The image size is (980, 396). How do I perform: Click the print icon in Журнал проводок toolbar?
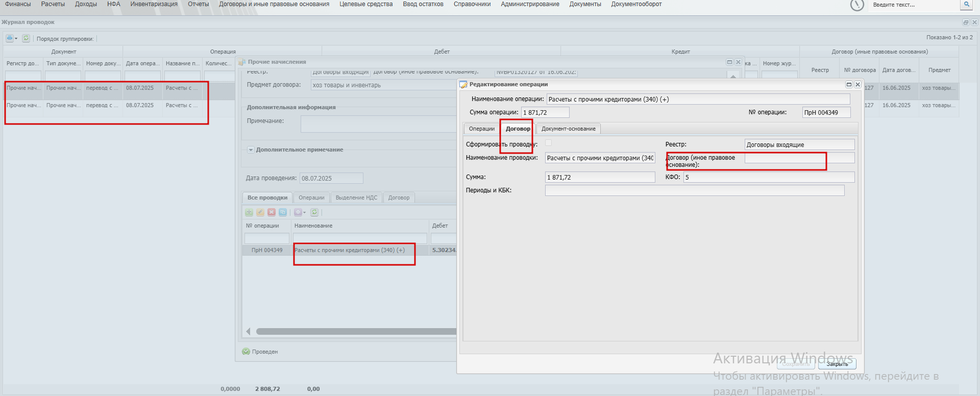[9, 38]
